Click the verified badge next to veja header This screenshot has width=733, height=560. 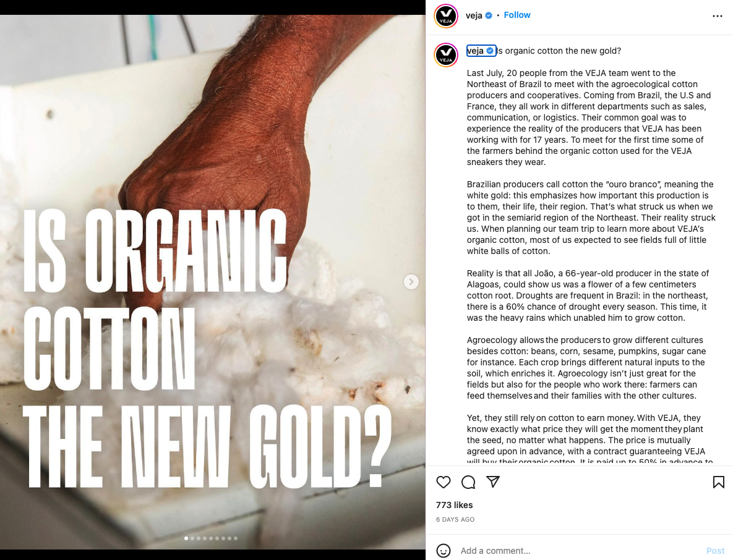[x=489, y=15]
